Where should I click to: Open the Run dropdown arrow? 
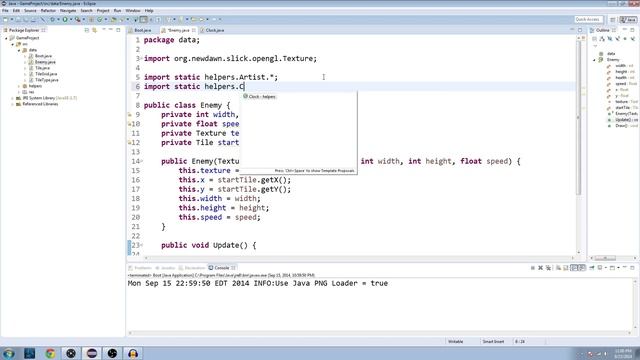(70, 20)
